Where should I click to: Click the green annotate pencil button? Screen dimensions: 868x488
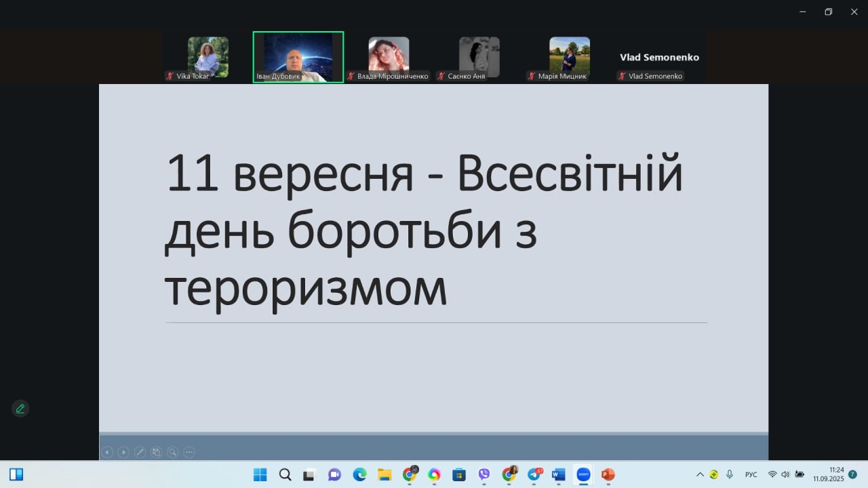click(x=20, y=409)
